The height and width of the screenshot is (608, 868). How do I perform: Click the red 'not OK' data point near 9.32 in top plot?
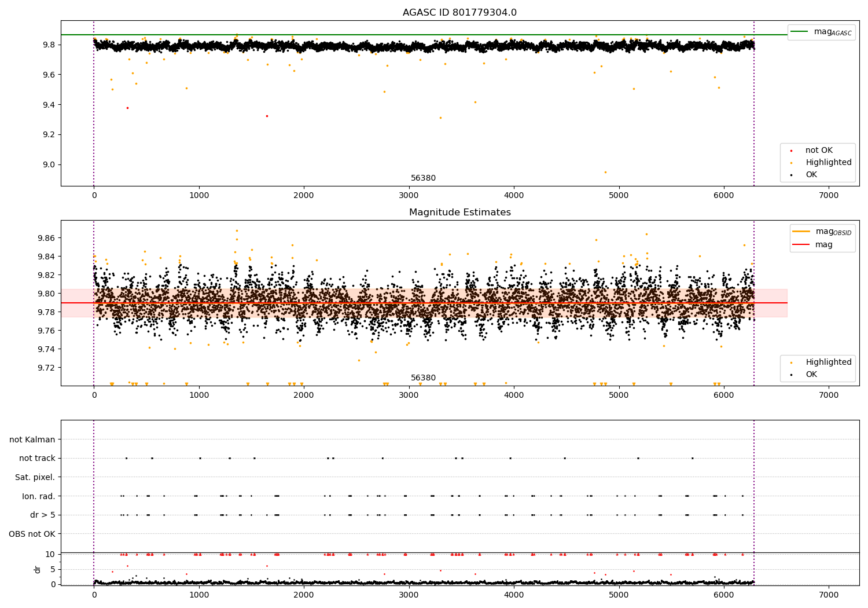[x=267, y=116]
